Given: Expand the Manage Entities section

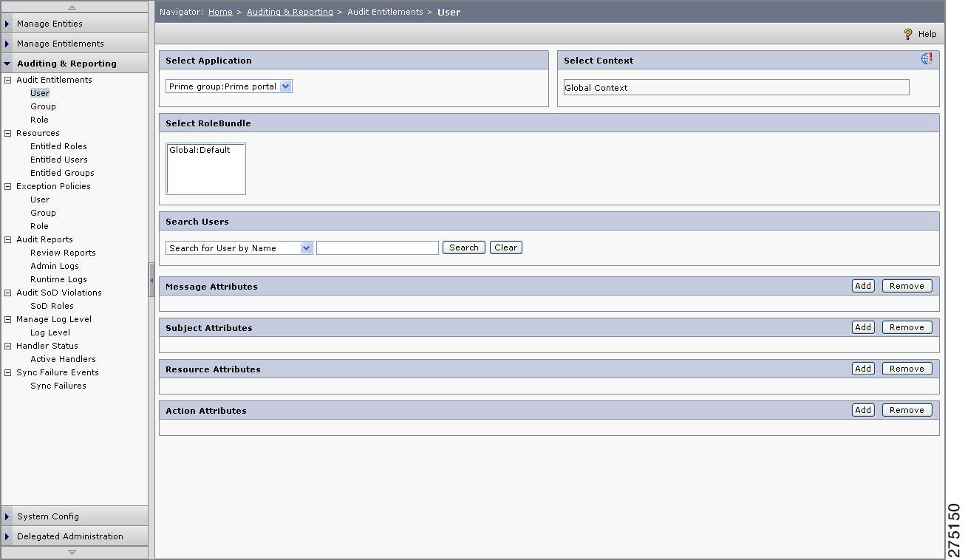Looking at the screenshot, I should click(74, 24).
